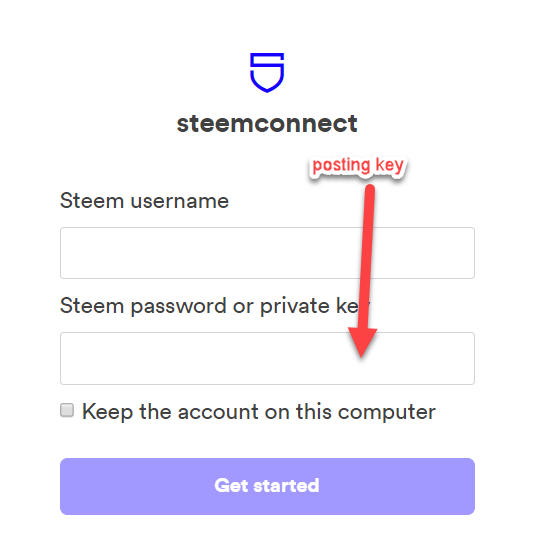This screenshot has width=534, height=537.
Task: Click the blue steemconnect shield logo
Action: point(267,72)
